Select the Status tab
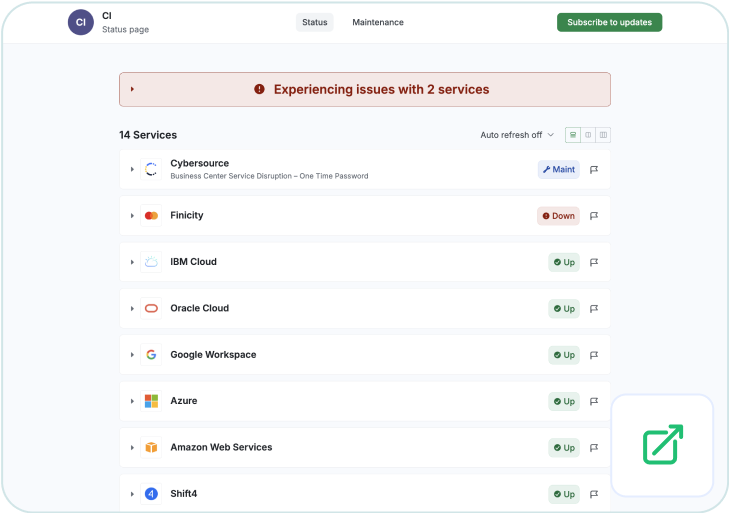729x513 pixels. [x=315, y=22]
